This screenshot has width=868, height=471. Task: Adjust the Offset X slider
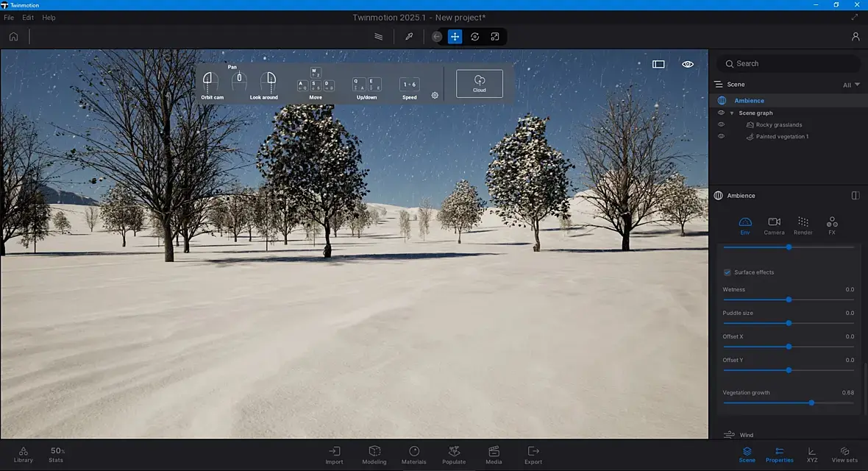pyautogui.click(x=789, y=347)
